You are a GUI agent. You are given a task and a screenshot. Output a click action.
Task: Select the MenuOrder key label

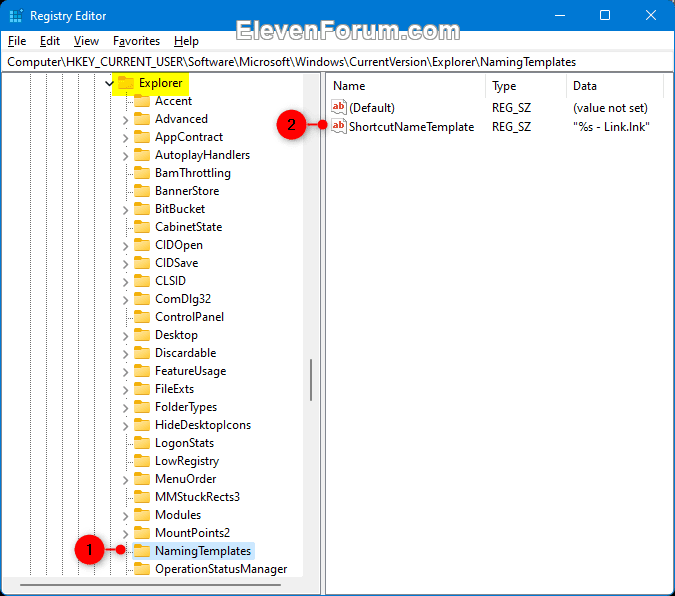click(186, 479)
